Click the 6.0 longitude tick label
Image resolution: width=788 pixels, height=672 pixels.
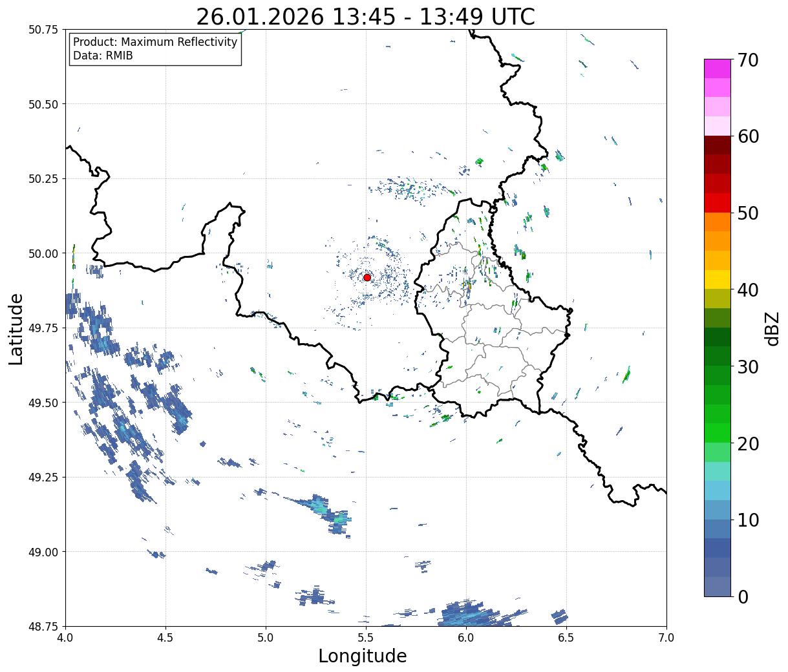click(466, 638)
